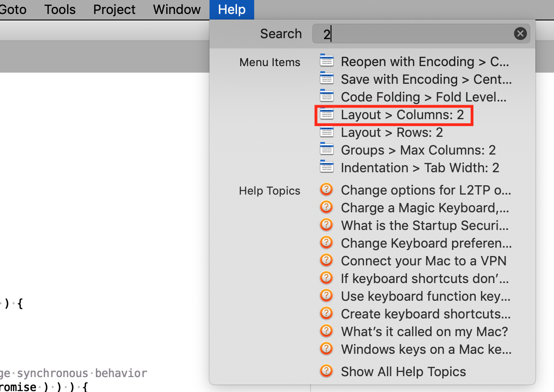Select Code Folding > Fold Level result

click(x=423, y=97)
